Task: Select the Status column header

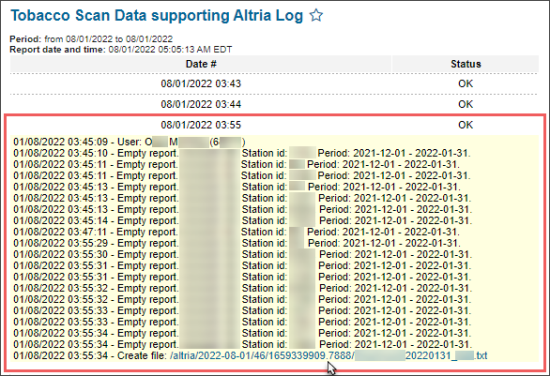Action: [465, 64]
